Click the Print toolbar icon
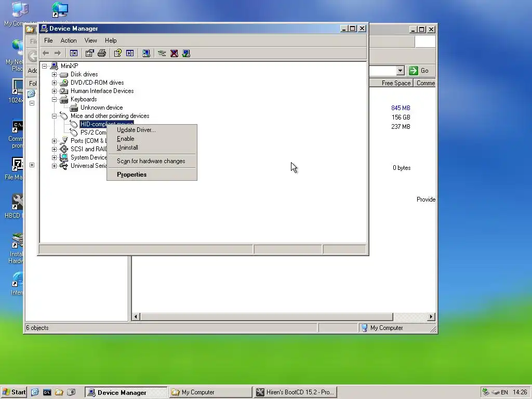 tap(102, 54)
